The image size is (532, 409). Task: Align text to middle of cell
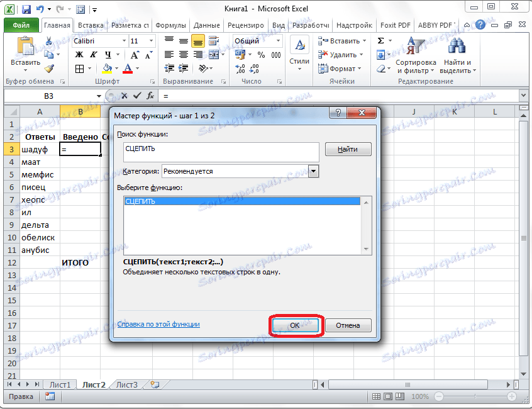pyautogui.click(x=184, y=41)
